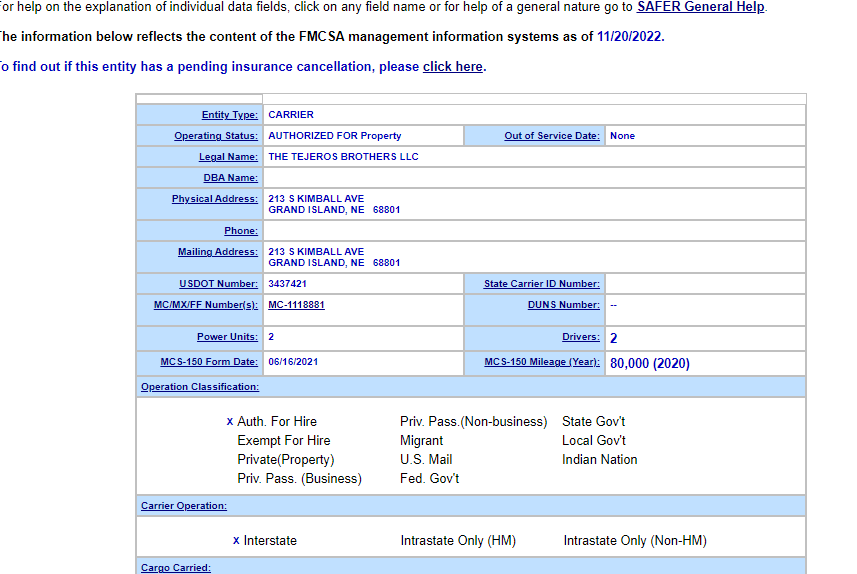
Task: Open the MC/MX/FF Number(s) field help
Action: [x=206, y=305]
